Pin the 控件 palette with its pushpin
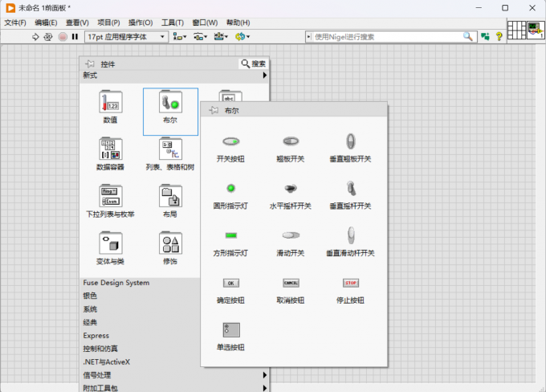The width and height of the screenshot is (546, 392). (x=90, y=63)
